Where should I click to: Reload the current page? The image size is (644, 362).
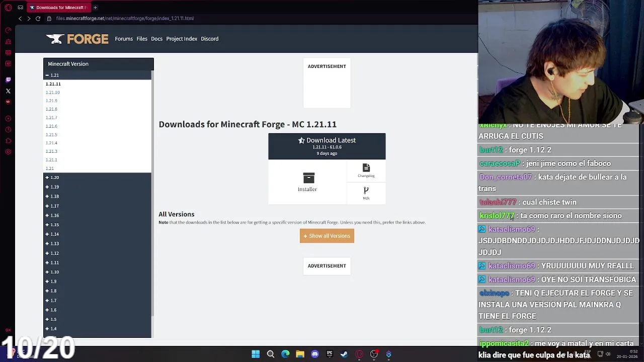38,19
